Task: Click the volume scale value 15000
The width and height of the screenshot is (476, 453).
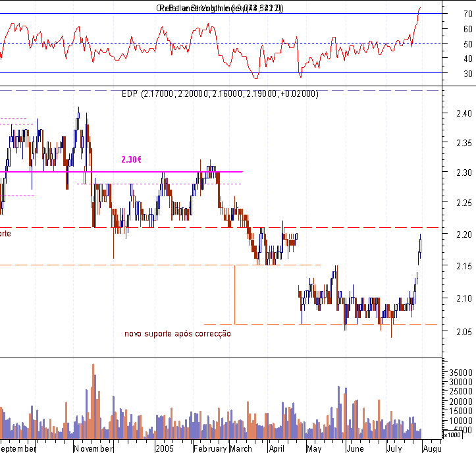Action: [x=461, y=411]
